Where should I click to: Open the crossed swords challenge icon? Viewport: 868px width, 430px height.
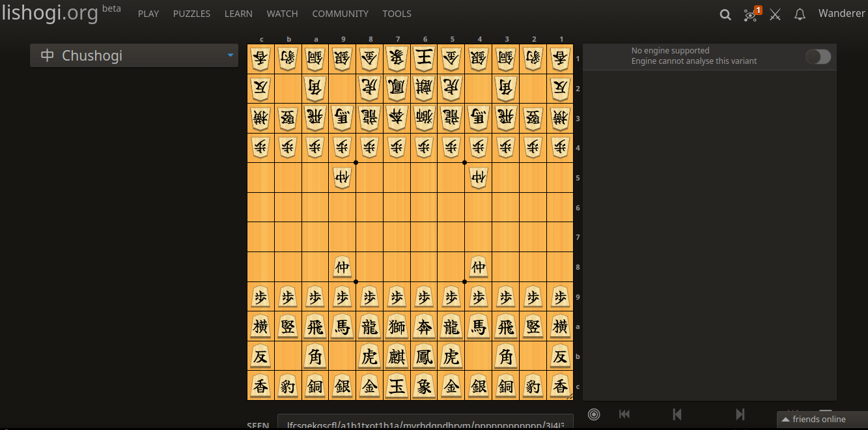pos(775,14)
